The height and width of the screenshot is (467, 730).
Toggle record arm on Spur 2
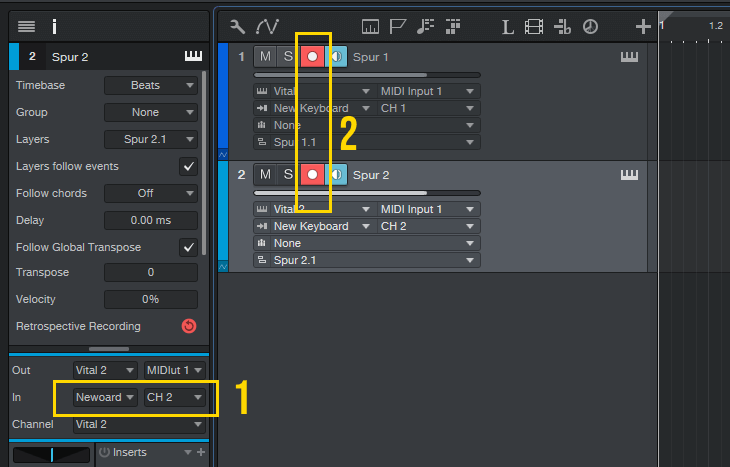pos(312,175)
